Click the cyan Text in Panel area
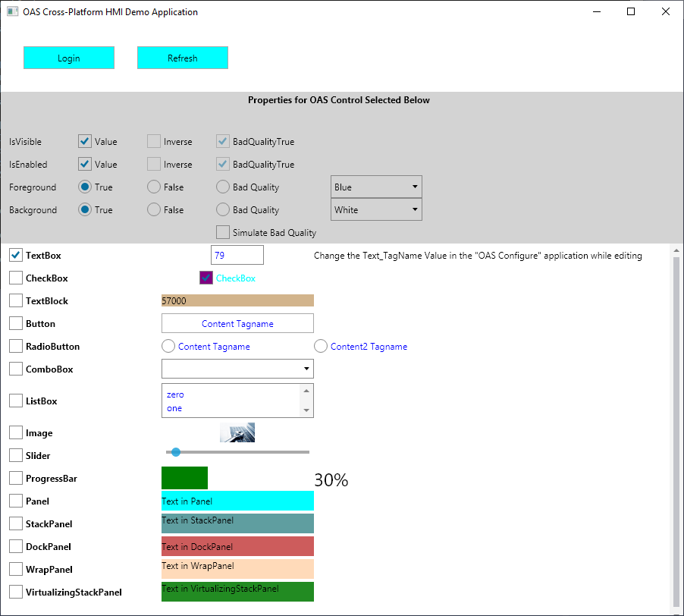 [x=237, y=501]
